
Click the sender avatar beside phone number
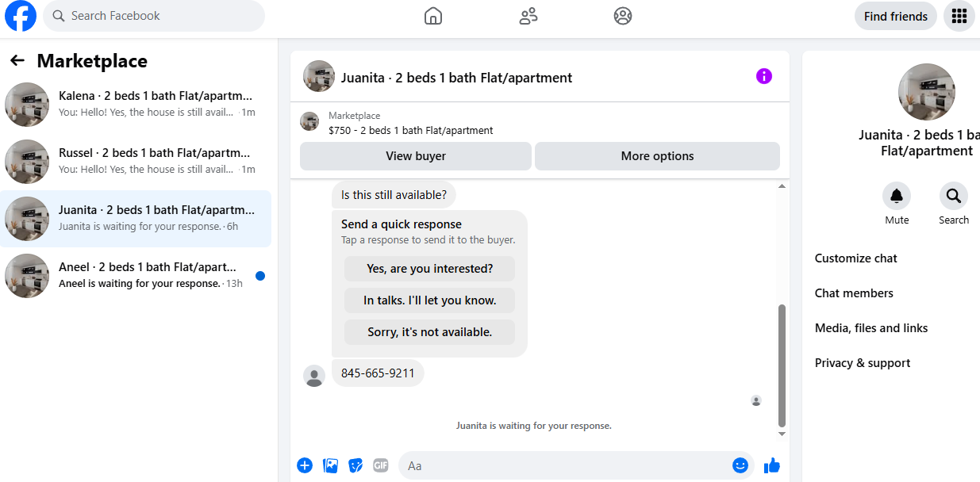[314, 376]
